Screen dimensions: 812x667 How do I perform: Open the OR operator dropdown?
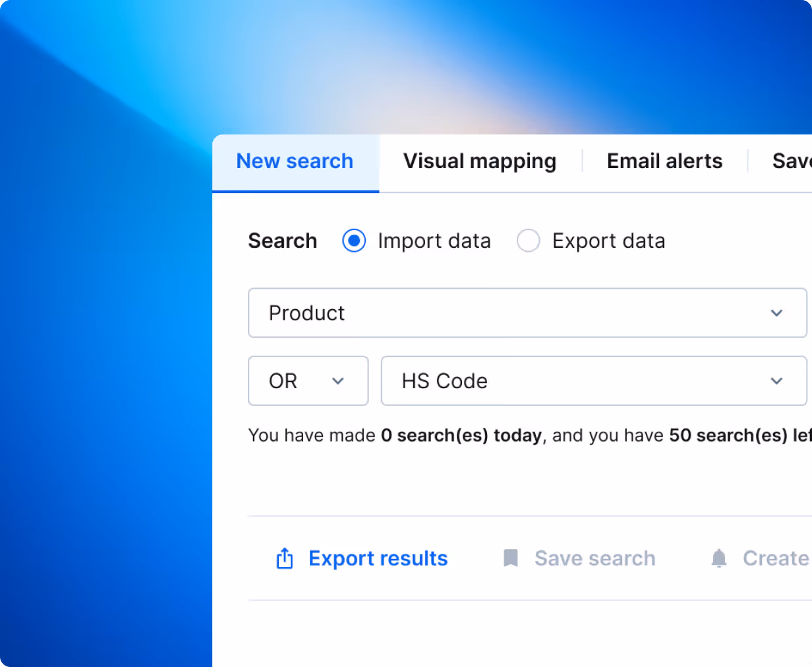tap(308, 381)
